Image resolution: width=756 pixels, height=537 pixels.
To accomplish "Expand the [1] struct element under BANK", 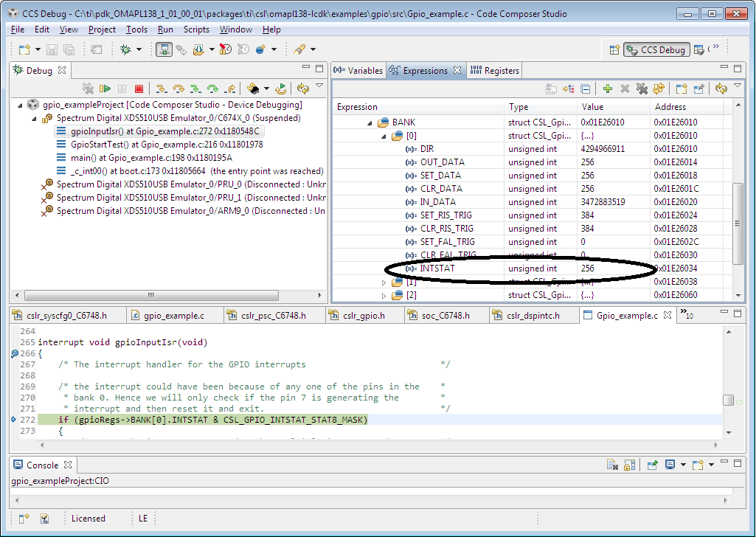I will [384, 282].
